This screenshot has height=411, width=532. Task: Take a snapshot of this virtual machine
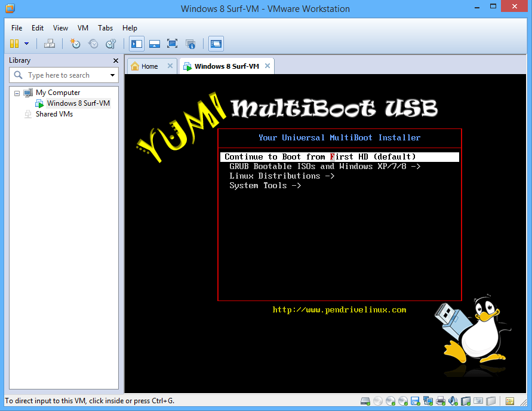[x=75, y=44]
